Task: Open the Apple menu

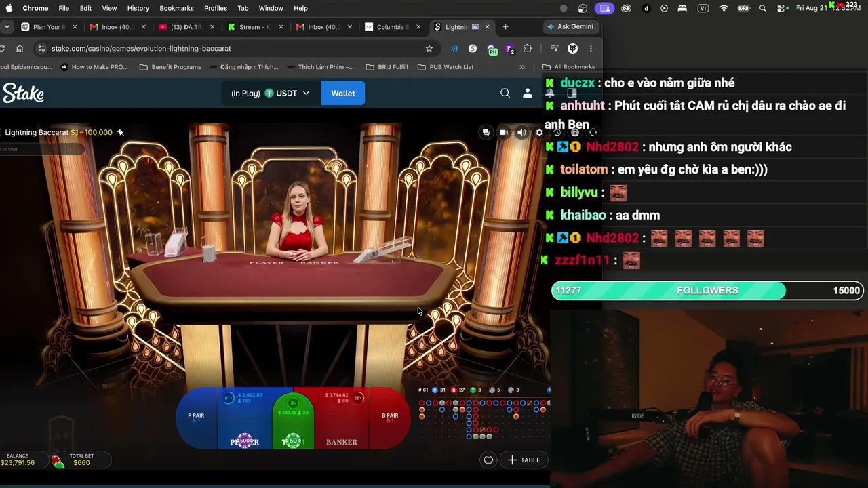Action: tap(9, 8)
